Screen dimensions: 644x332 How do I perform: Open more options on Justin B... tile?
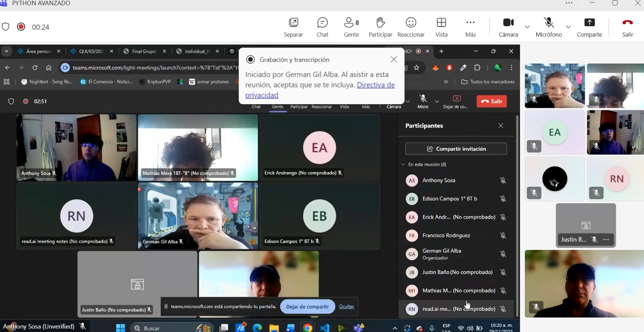(606, 240)
